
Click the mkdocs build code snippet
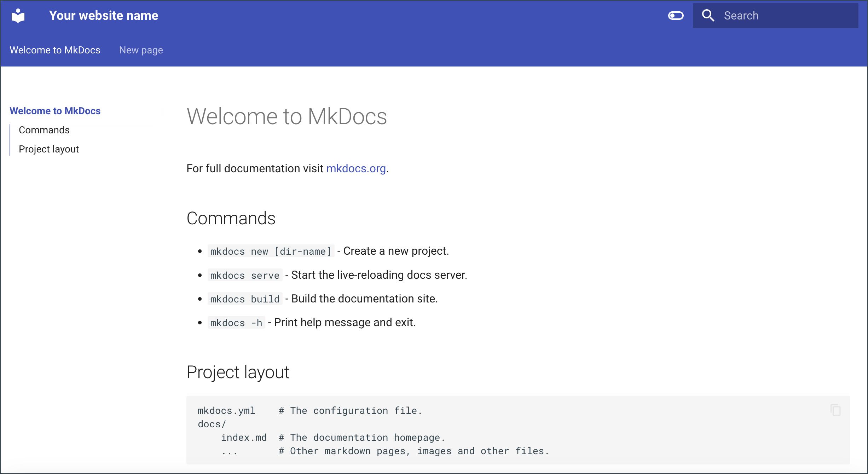245,299
